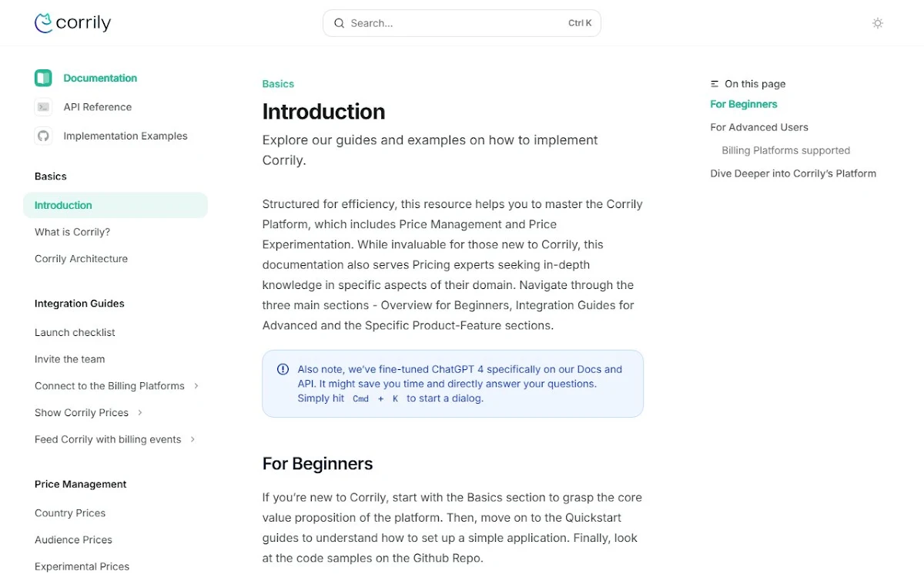924x578 pixels.
Task: Click the Corrily logo icon
Action: (43, 23)
